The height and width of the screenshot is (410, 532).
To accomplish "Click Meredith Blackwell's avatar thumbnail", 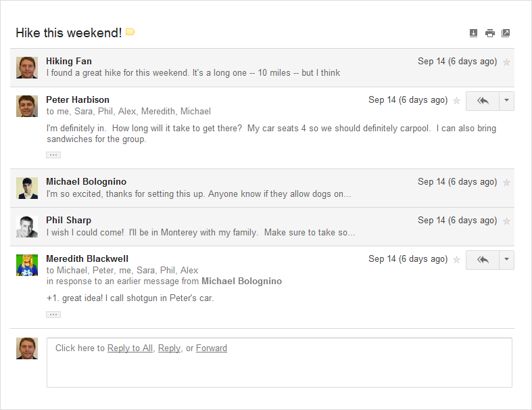I will coord(27,265).
